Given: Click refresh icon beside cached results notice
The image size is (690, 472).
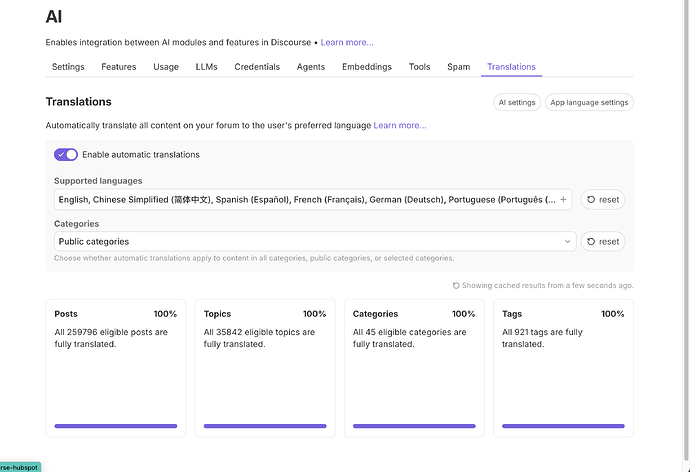Looking at the screenshot, I should point(456,285).
